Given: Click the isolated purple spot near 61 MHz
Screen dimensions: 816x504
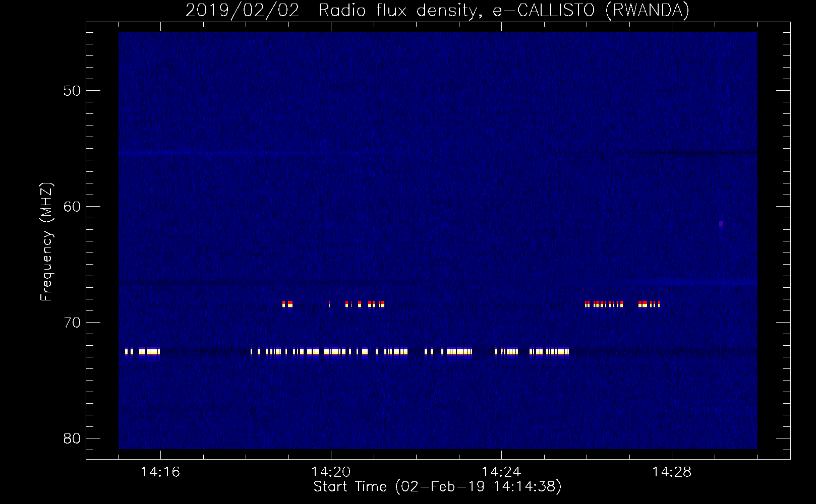Looking at the screenshot, I should coord(721,225).
